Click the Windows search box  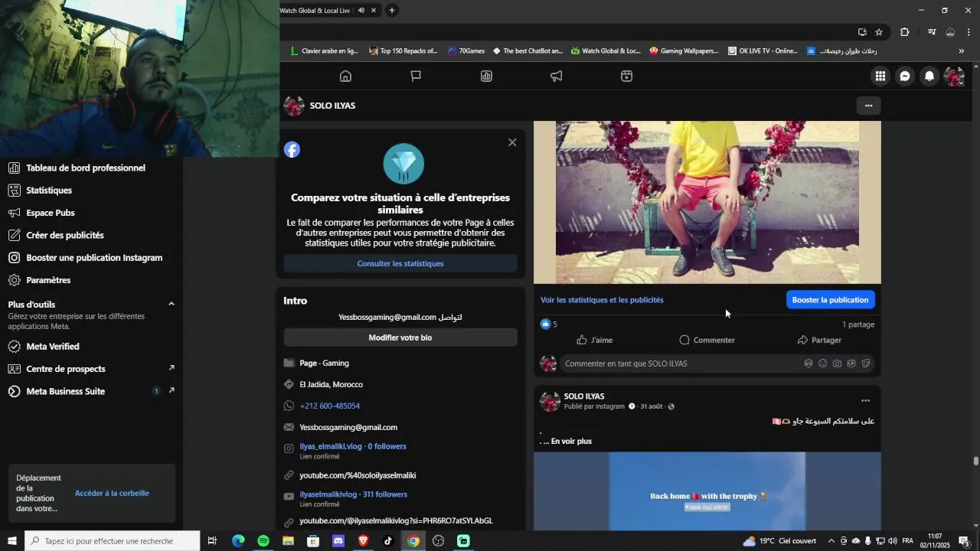(x=113, y=541)
